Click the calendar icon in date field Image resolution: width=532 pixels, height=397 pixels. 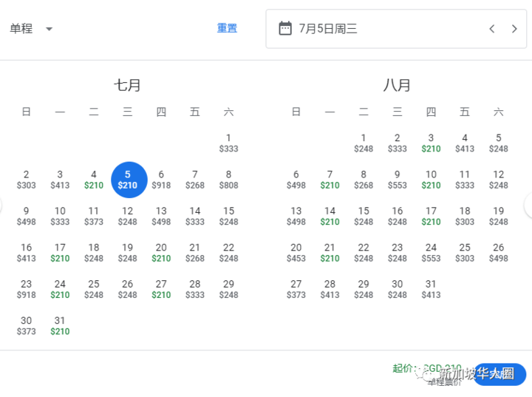[x=285, y=29]
